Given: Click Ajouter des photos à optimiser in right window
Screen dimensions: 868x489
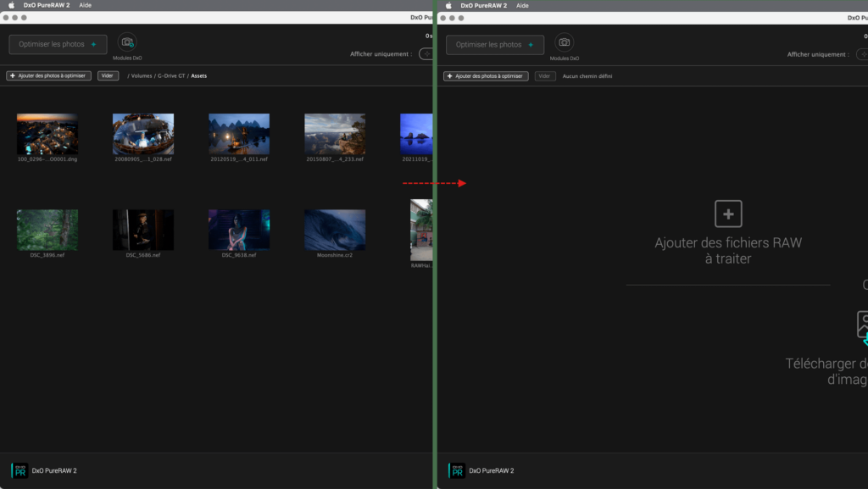Looking at the screenshot, I should click(486, 76).
